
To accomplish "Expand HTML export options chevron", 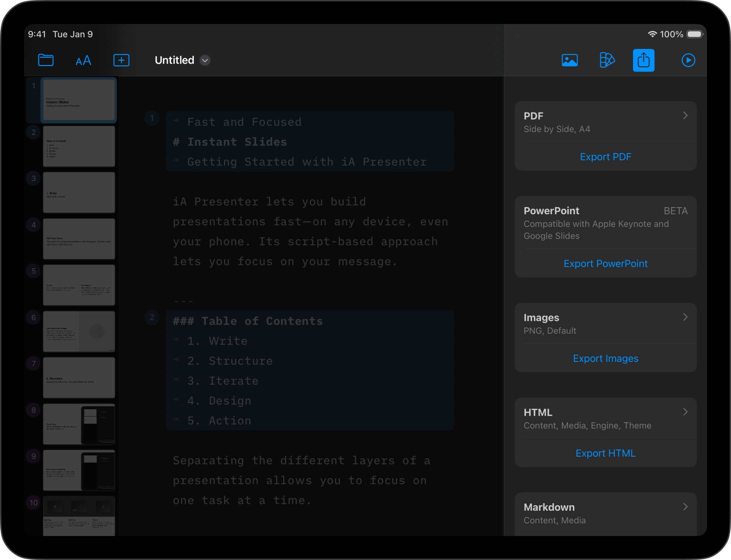I will pos(685,412).
